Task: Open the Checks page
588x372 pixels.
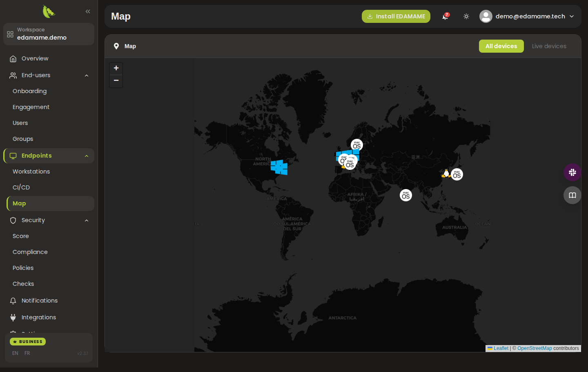Action: tap(23, 284)
